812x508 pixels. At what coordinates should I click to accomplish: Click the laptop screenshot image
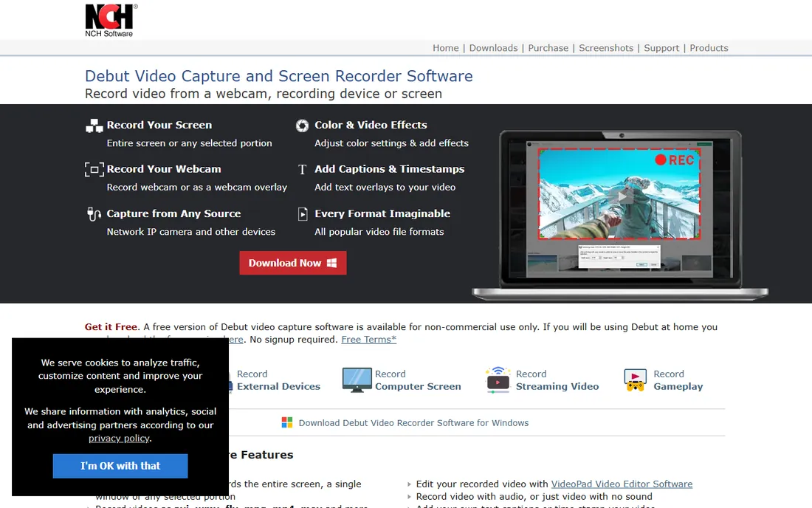620,215
